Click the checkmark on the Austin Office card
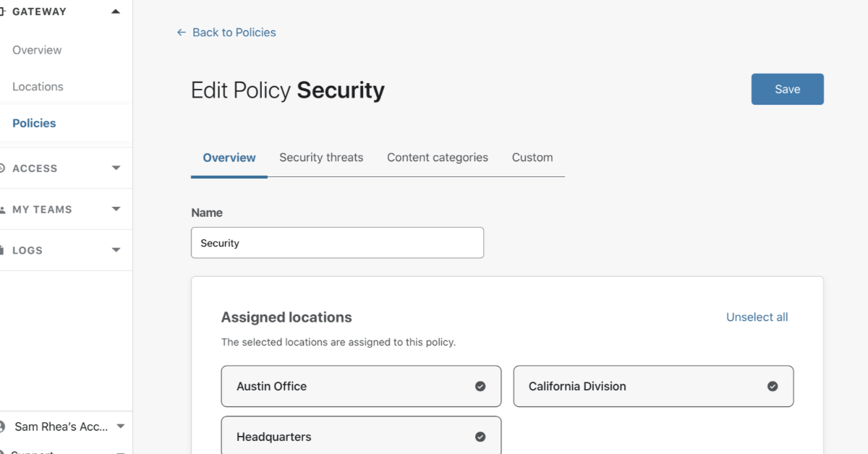The image size is (868, 454). click(481, 386)
